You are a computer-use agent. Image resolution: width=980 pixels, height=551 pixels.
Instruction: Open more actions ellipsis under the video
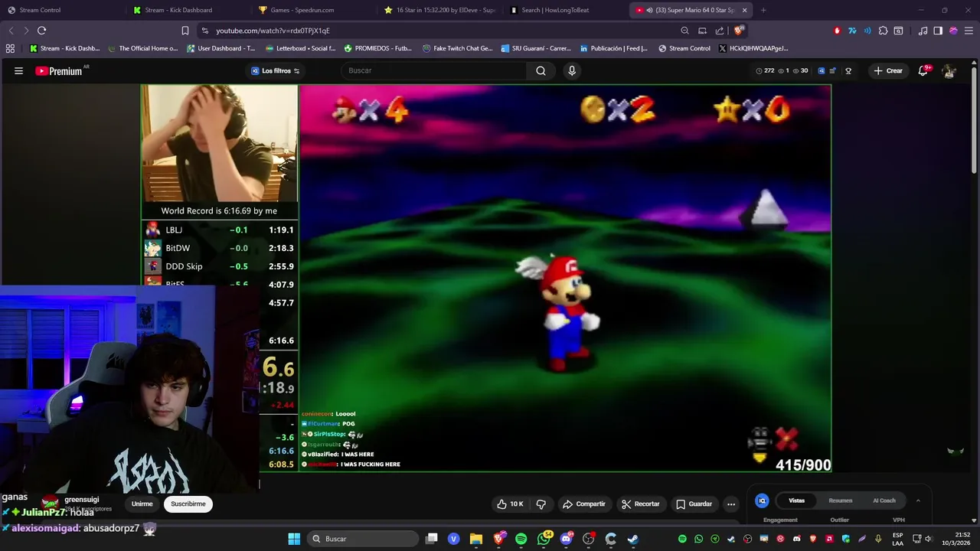pos(731,504)
